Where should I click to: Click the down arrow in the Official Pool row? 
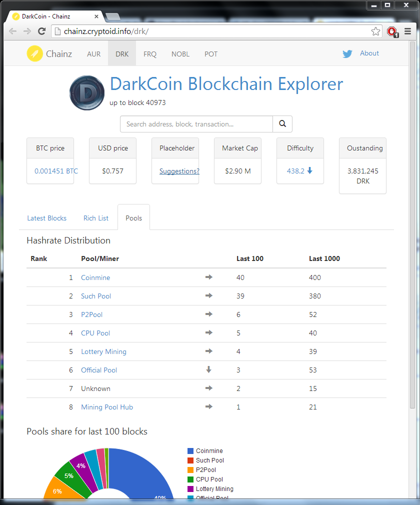208,369
